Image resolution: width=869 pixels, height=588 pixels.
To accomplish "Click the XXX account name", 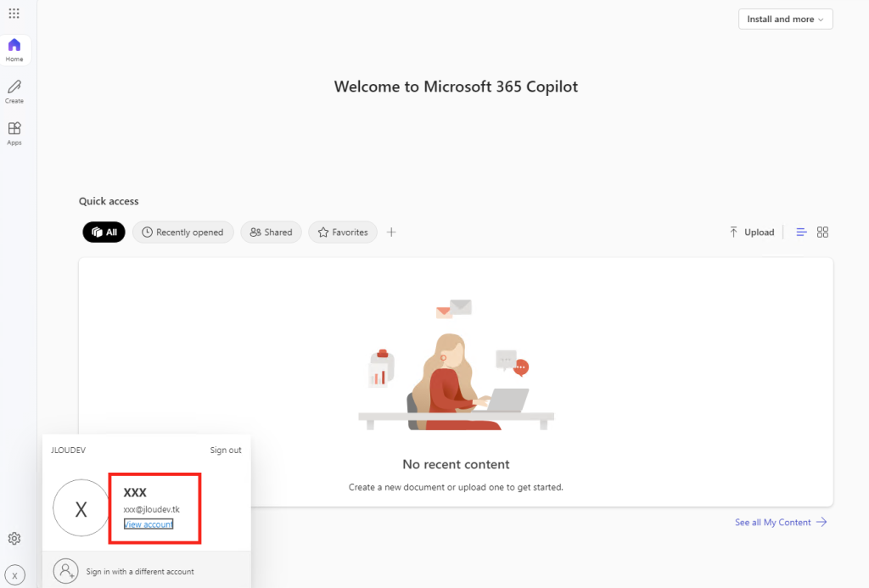I will point(135,492).
